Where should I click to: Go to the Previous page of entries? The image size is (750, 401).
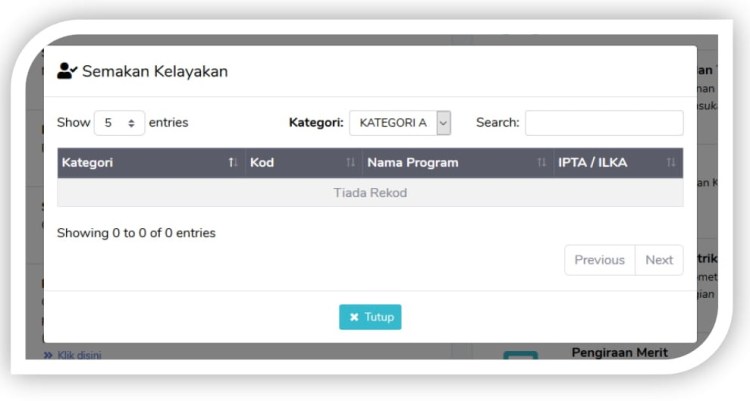pyautogui.click(x=599, y=260)
